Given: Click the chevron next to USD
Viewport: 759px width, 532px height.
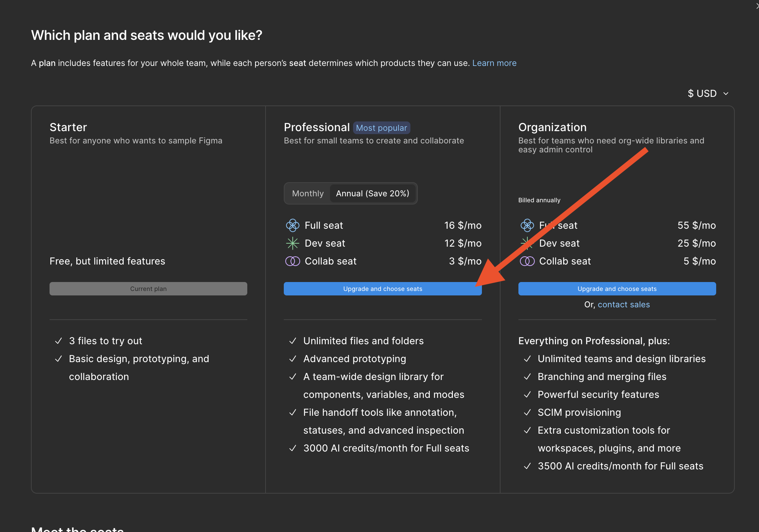Looking at the screenshot, I should pos(726,94).
